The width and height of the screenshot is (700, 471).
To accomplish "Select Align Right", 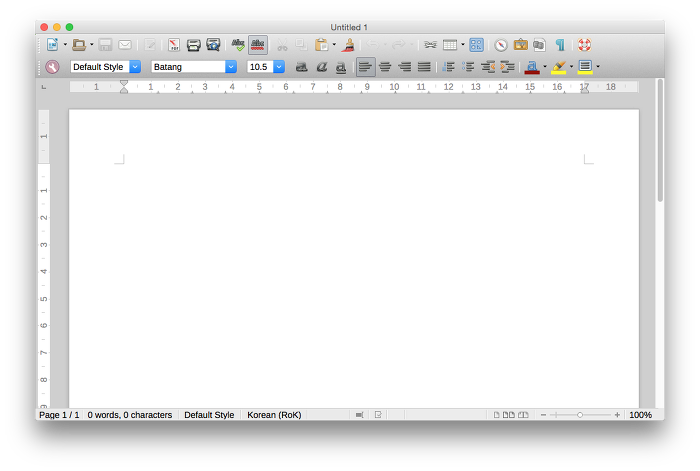I will pos(404,67).
